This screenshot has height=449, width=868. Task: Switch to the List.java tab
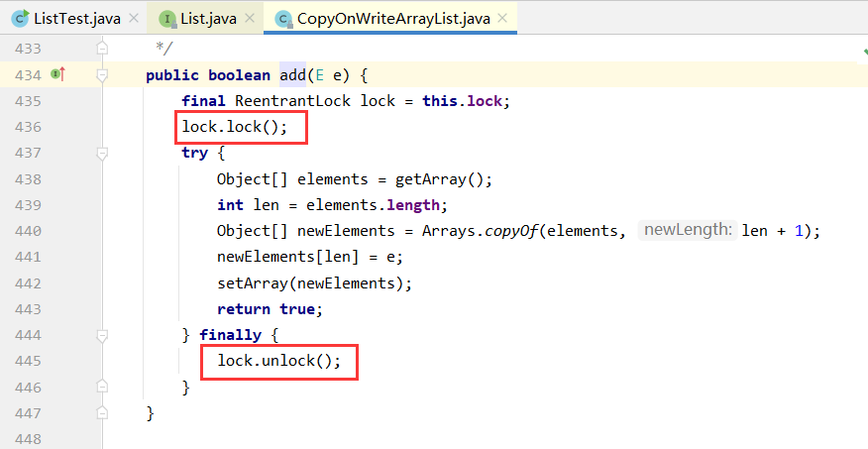pyautogui.click(x=205, y=18)
